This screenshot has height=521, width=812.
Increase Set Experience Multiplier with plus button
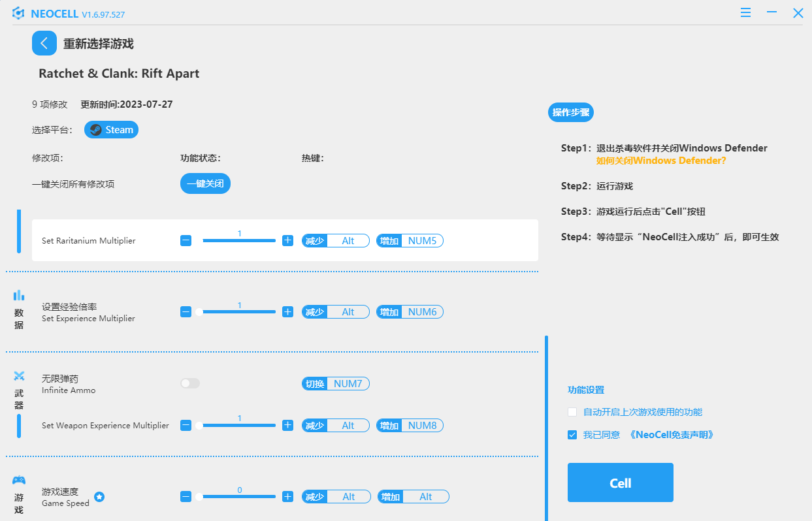click(x=287, y=312)
